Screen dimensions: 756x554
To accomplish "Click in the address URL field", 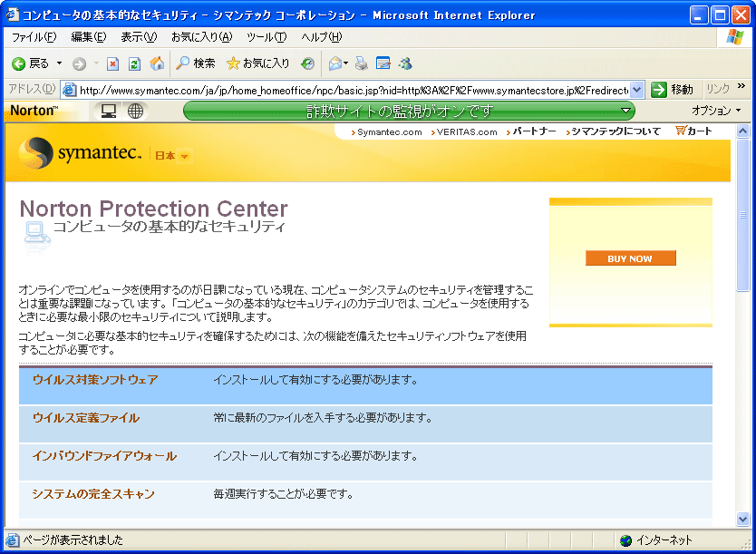I will tap(354, 90).
